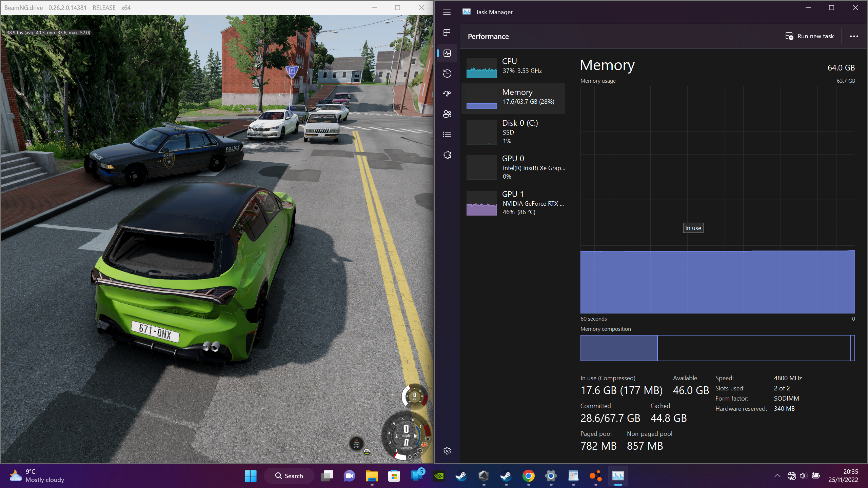The width and height of the screenshot is (868, 488).
Task: Click the Paged pool '782 MB' value
Action: click(x=598, y=446)
